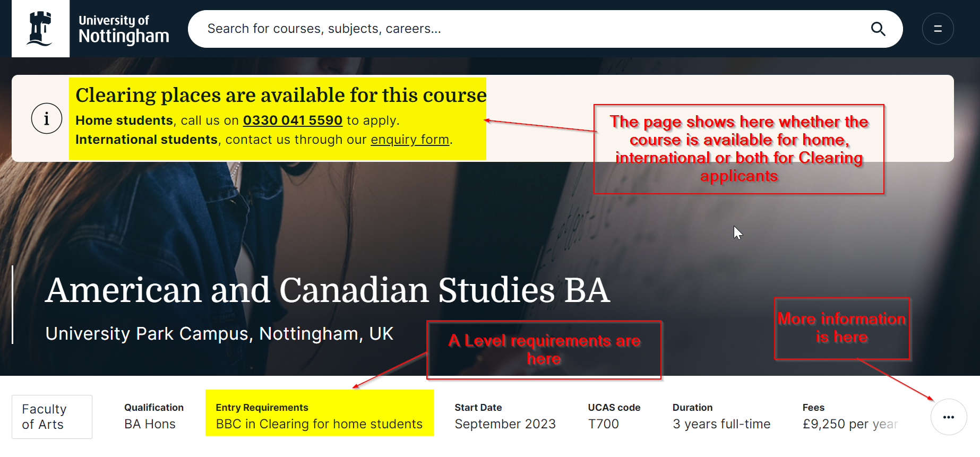Open the round hamburger menu button

(x=938, y=29)
